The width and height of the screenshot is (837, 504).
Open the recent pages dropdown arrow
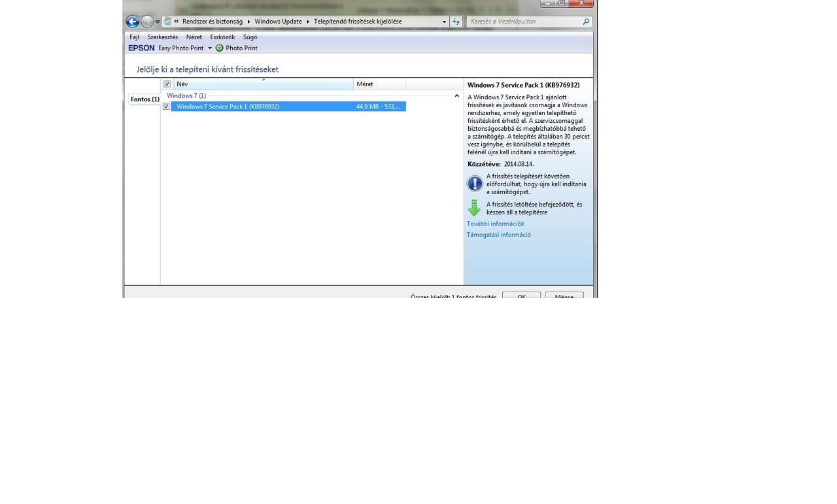[x=158, y=22]
